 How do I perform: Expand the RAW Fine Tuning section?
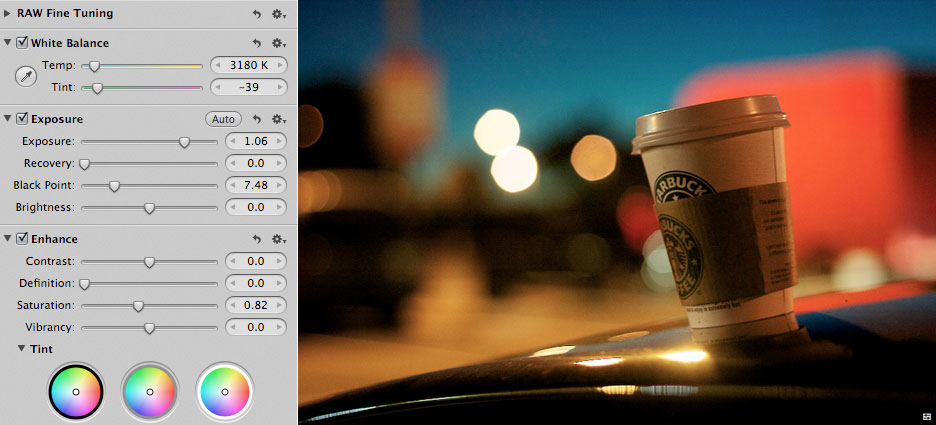pyautogui.click(x=7, y=13)
